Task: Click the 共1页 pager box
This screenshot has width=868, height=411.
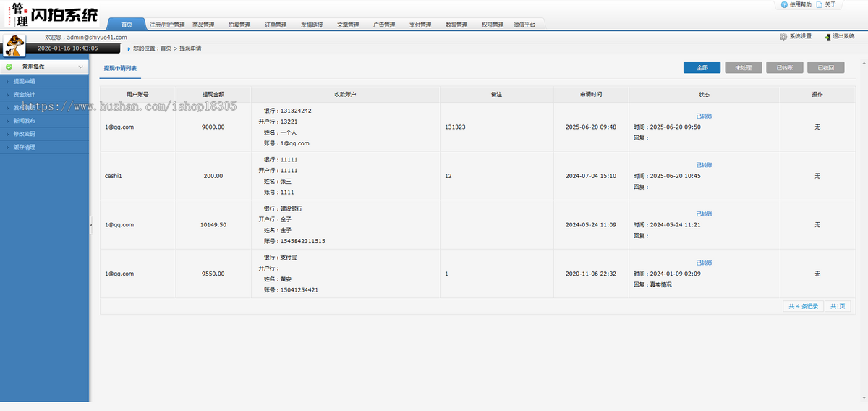Action: (838, 306)
